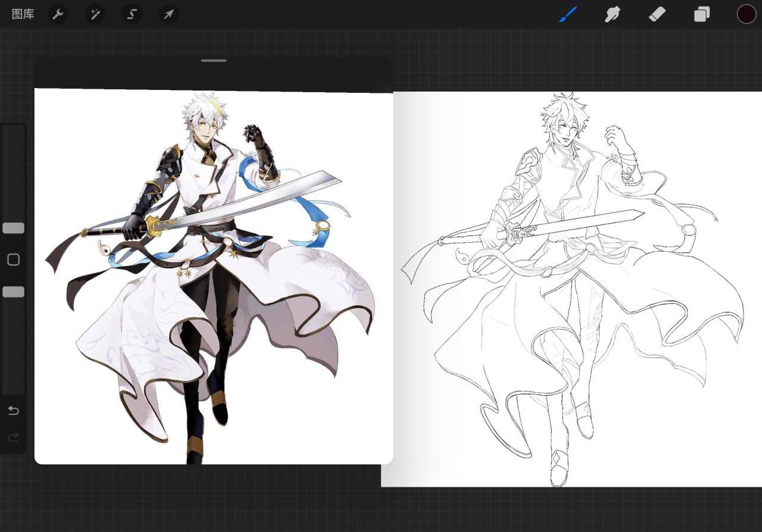The height and width of the screenshot is (532, 762).
Task: Click the reference window drag handle bar
Action: (214, 61)
